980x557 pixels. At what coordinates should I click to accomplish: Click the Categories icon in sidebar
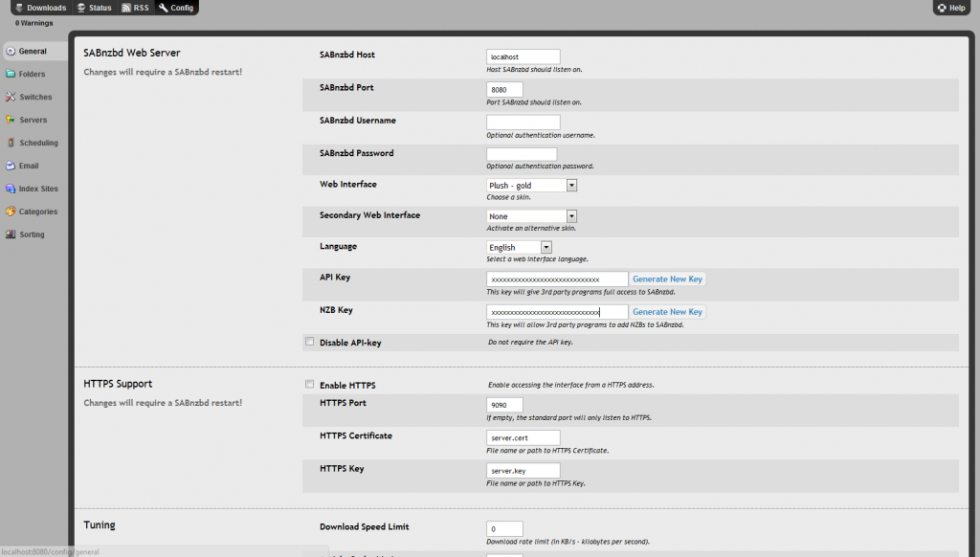tap(11, 212)
